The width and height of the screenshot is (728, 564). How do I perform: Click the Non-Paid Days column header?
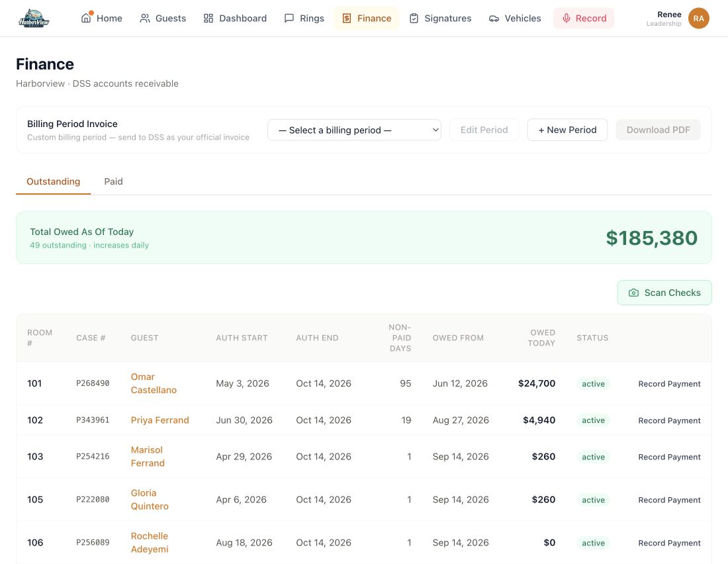coord(400,338)
